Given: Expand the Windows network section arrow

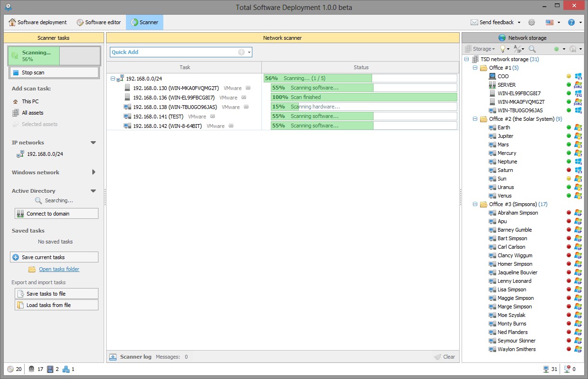Looking at the screenshot, I should 93,172.
